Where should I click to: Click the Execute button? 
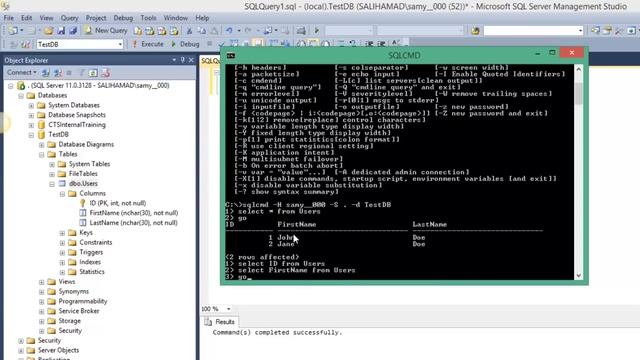point(148,44)
